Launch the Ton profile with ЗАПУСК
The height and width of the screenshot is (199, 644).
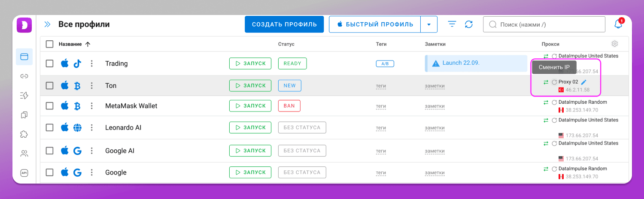250,86
